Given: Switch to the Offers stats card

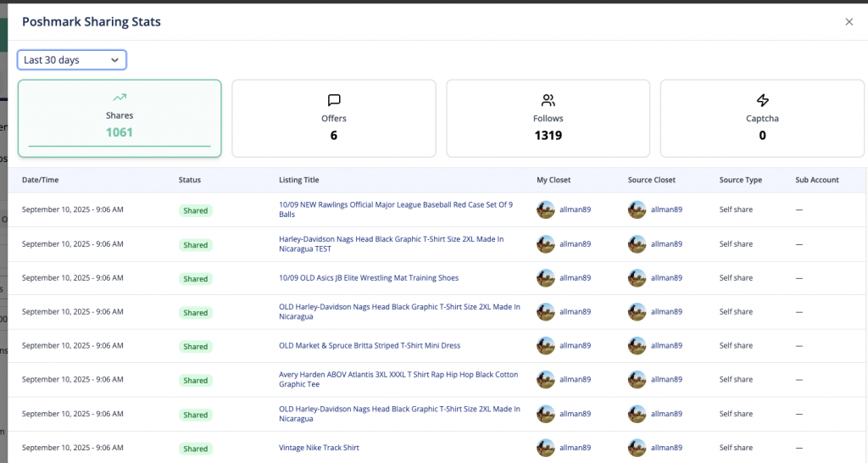Looking at the screenshot, I should [334, 119].
